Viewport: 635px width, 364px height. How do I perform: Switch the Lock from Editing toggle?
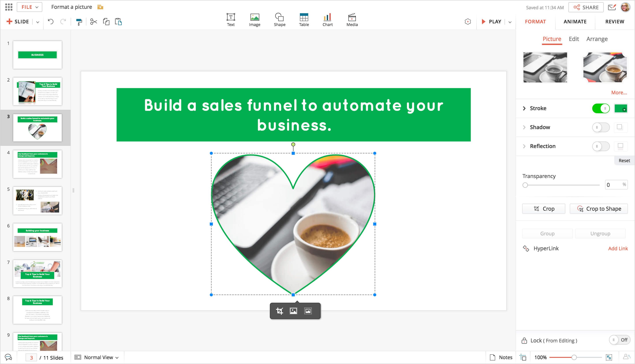619,340
